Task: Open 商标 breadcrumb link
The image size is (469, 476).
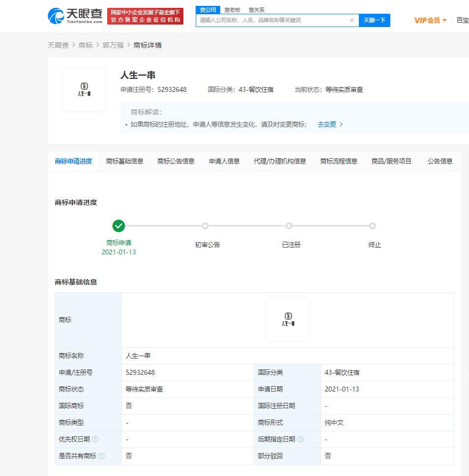Action: [86, 45]
